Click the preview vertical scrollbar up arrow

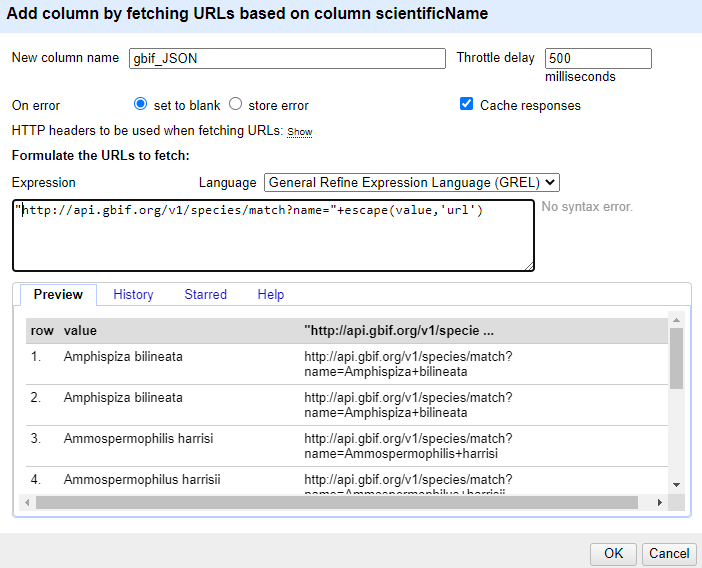tap(676, 320)
